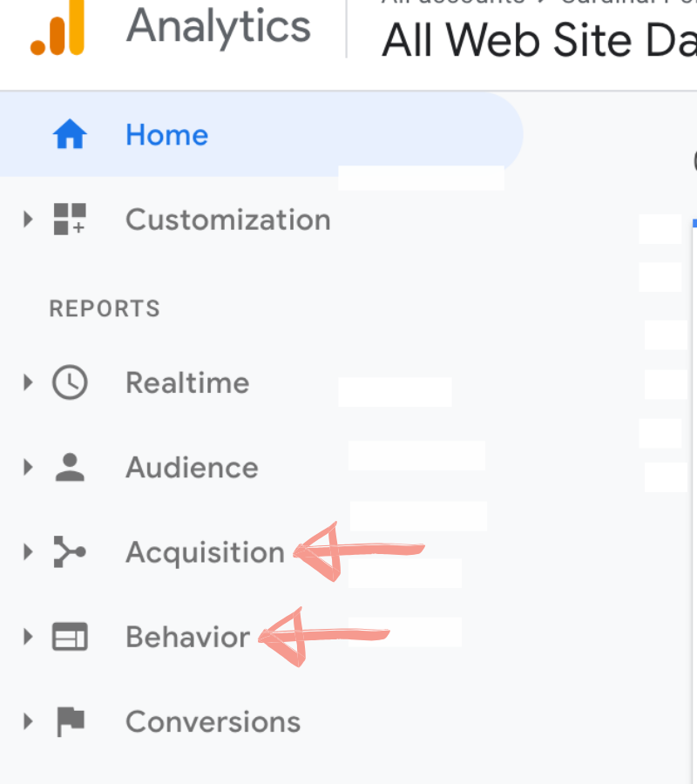
Task: Click the Realtime clock icon
Action: 70,382
